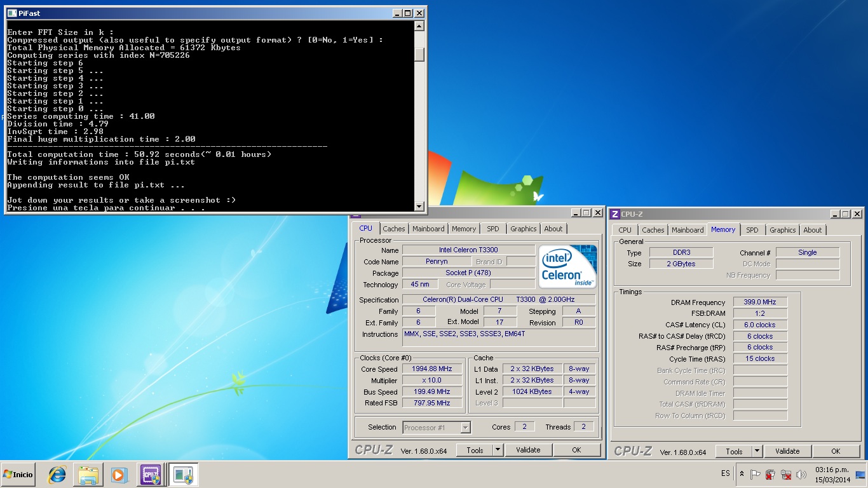
Task: Click Validate in left CPU-Z window
Action: (x=528, y=450)
